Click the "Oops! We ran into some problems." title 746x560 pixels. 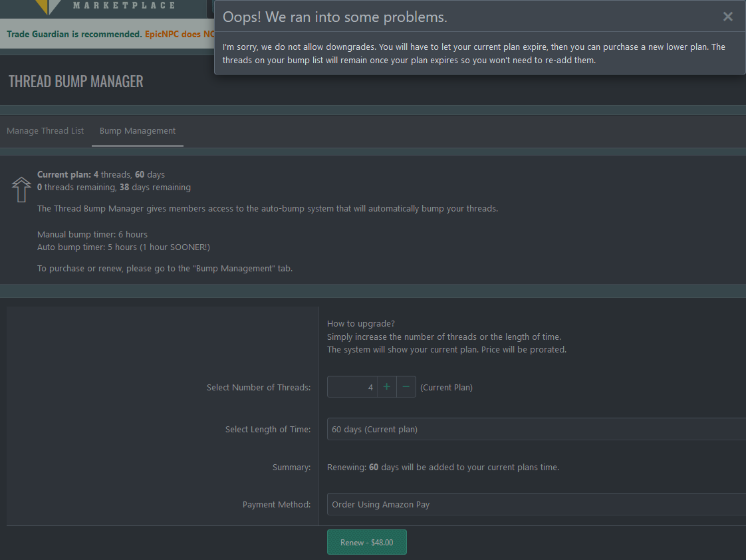pyautogui.click(x=335, y=17)
